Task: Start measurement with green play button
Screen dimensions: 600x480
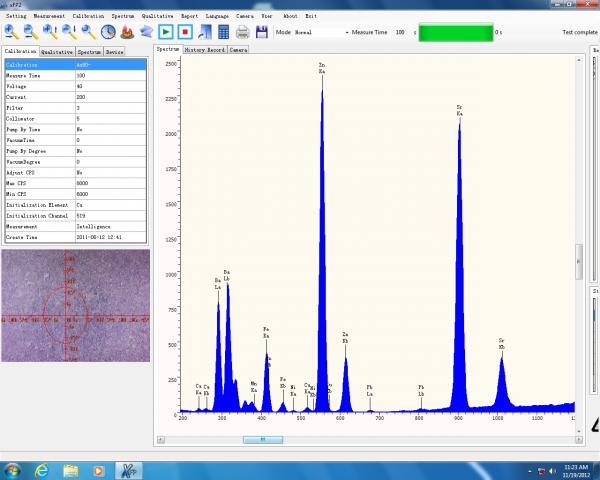Action: 166,32
